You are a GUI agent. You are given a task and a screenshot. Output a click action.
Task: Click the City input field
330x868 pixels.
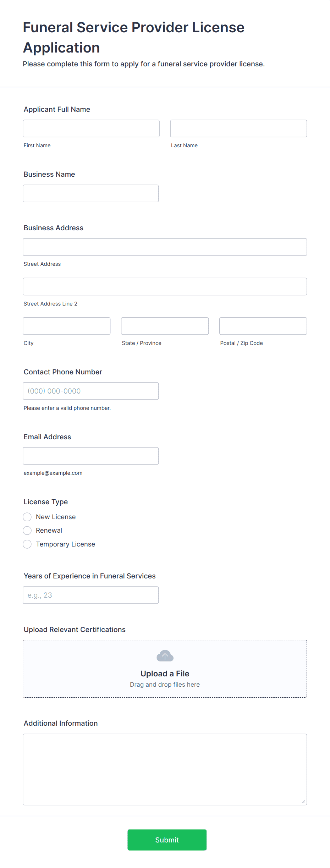pos(67,326)
